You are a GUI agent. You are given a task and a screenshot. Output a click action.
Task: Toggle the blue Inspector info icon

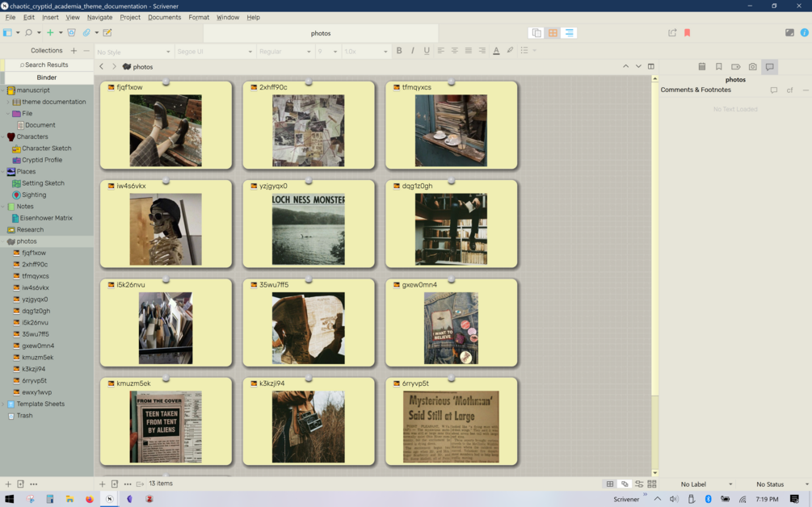pyautogui.click(x=804, y=32)
